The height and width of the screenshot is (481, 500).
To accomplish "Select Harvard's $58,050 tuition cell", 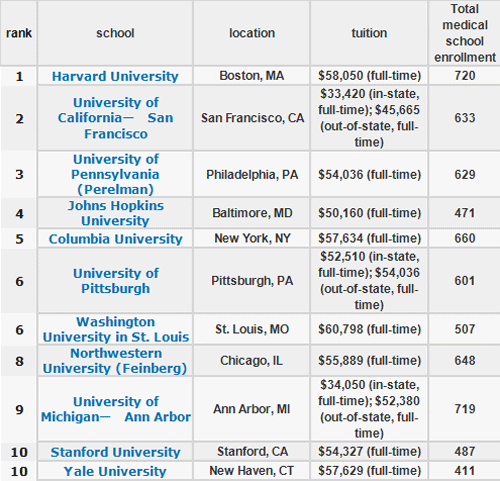I will (369, 76).
